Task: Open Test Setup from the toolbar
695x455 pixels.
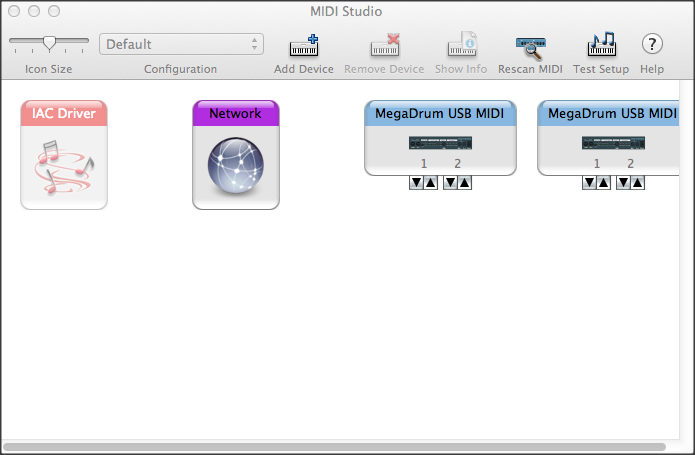Action: click(600, 46)
